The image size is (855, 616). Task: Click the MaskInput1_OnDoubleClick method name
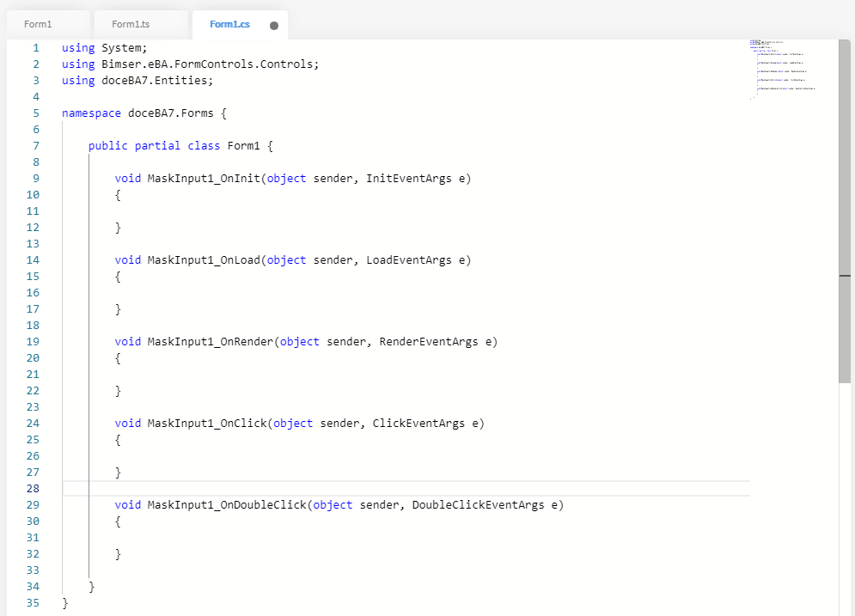pyautogui.click(x=227, y=505)
